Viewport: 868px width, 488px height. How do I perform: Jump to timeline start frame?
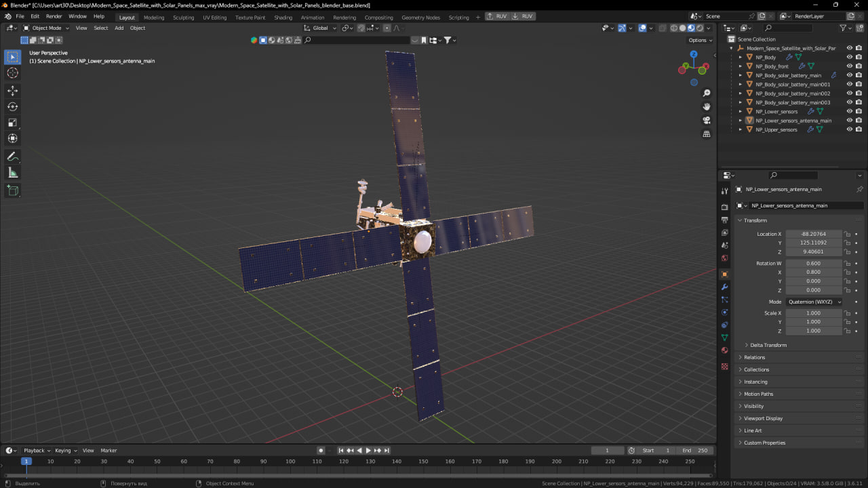point(341,450)
